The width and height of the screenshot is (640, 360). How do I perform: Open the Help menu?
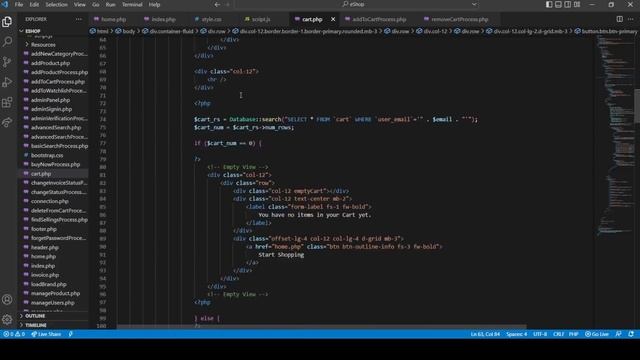[x=154, y=4]
